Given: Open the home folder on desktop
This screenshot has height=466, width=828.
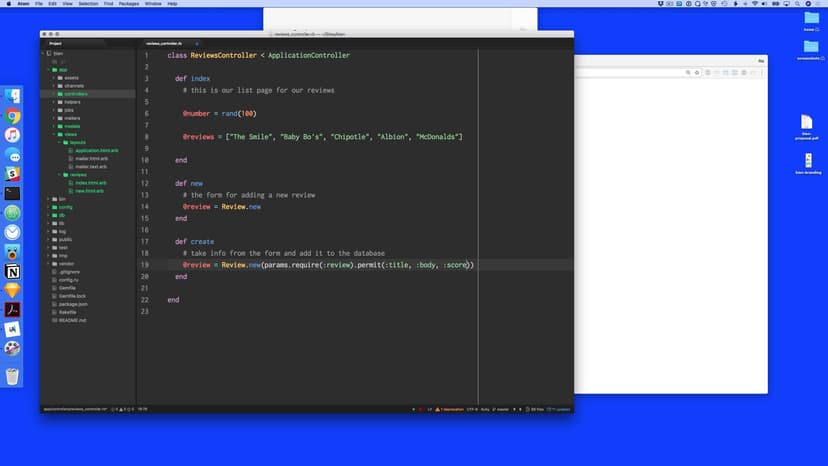Looking at the screenshot, I should [811, 21].
